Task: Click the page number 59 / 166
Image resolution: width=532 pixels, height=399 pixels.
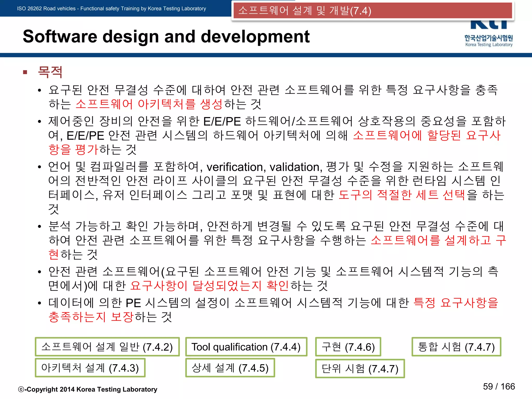Action: tap(499, 387)
